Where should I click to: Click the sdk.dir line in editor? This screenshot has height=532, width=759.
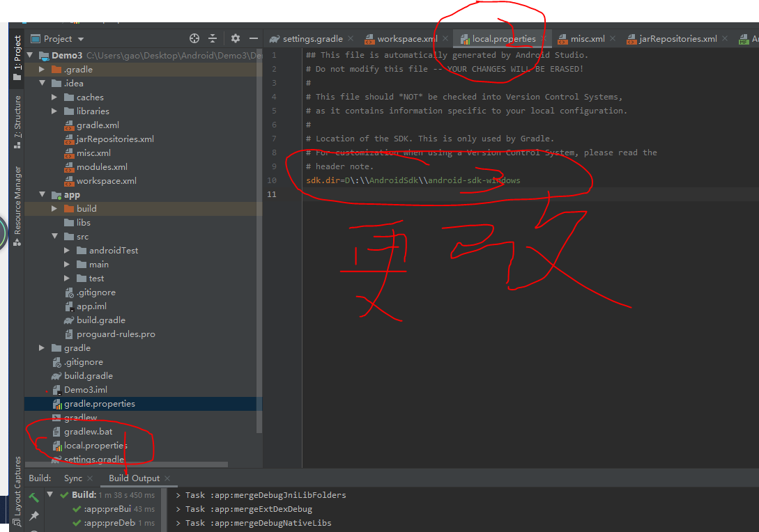coord(413,180)
